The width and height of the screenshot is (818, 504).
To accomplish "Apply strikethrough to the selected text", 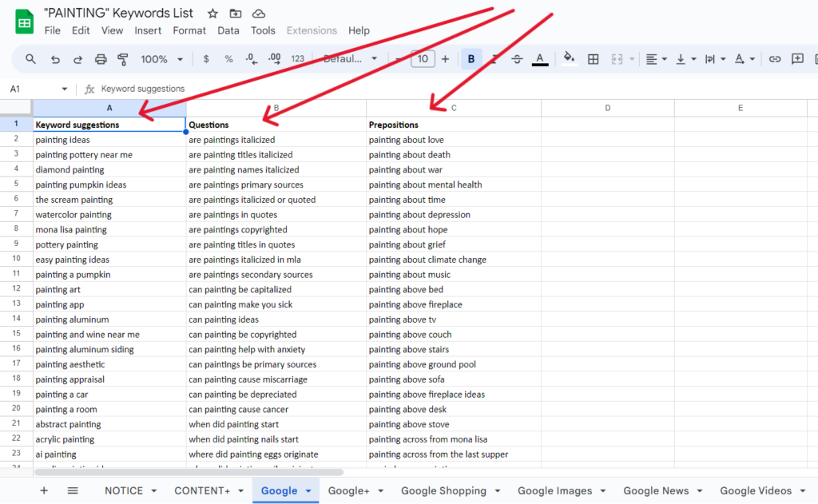I will coord(517,58).
